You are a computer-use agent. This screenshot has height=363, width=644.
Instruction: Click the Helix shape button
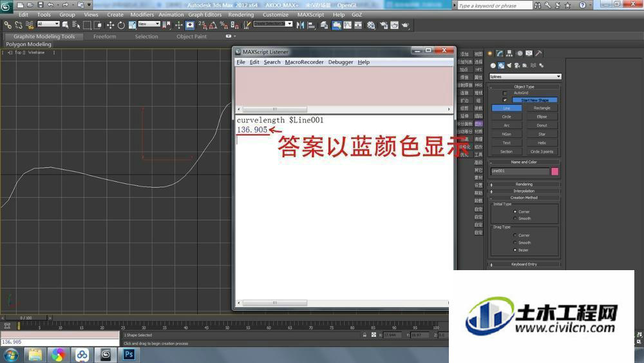point(542,143)
